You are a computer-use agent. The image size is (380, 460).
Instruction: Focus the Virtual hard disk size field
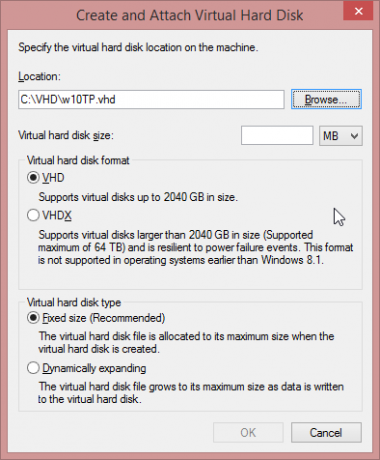[x=277, y=135]
